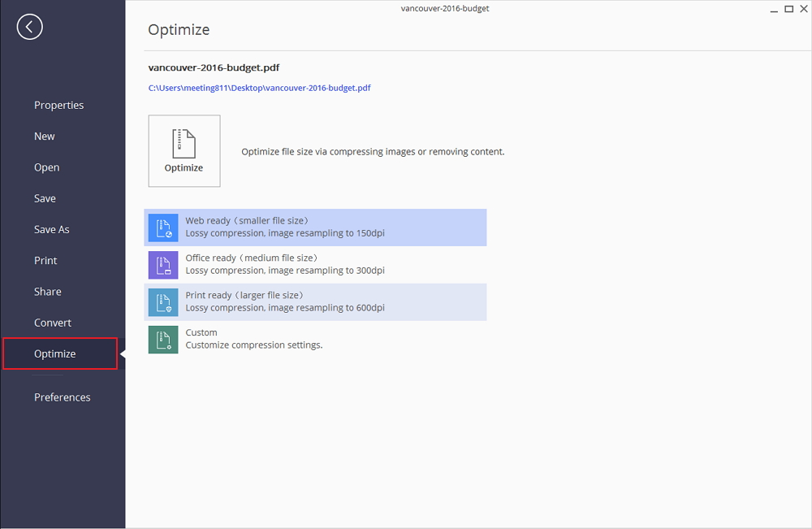Choose Custom compression settings option

(315, 340)
